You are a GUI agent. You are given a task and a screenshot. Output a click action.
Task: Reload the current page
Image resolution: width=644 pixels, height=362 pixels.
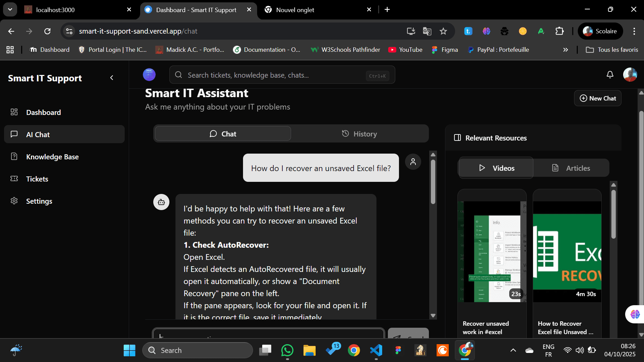pos(47,31)
